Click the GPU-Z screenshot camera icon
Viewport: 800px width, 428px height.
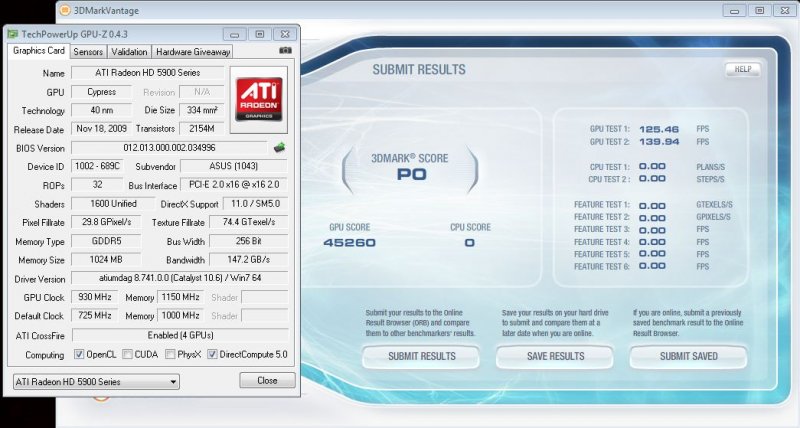[x=286, y=51]
